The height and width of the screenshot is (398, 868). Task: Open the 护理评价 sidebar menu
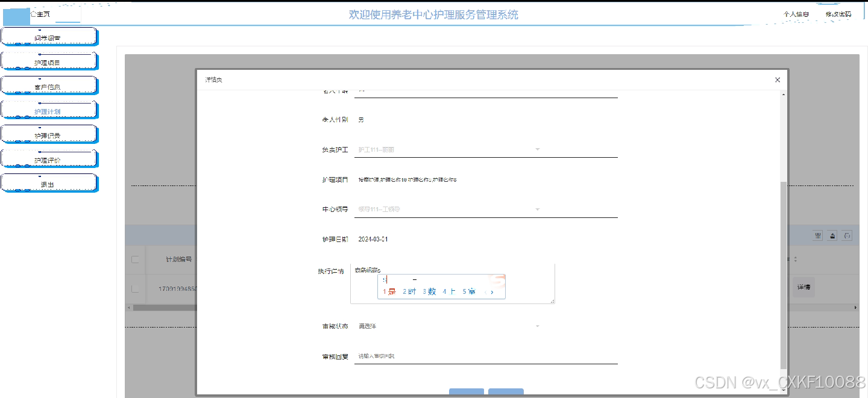click(48, 158)
